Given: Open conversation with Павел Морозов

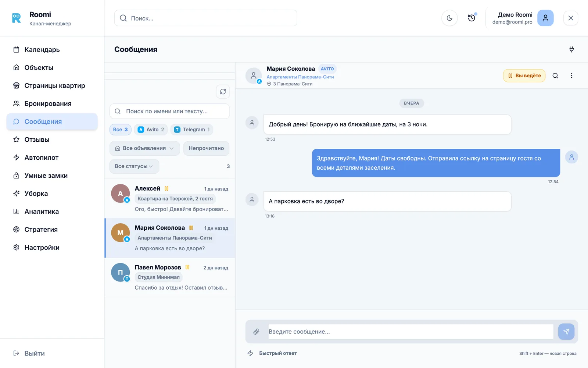Looking at the screenshot, I should click(170, 277).
